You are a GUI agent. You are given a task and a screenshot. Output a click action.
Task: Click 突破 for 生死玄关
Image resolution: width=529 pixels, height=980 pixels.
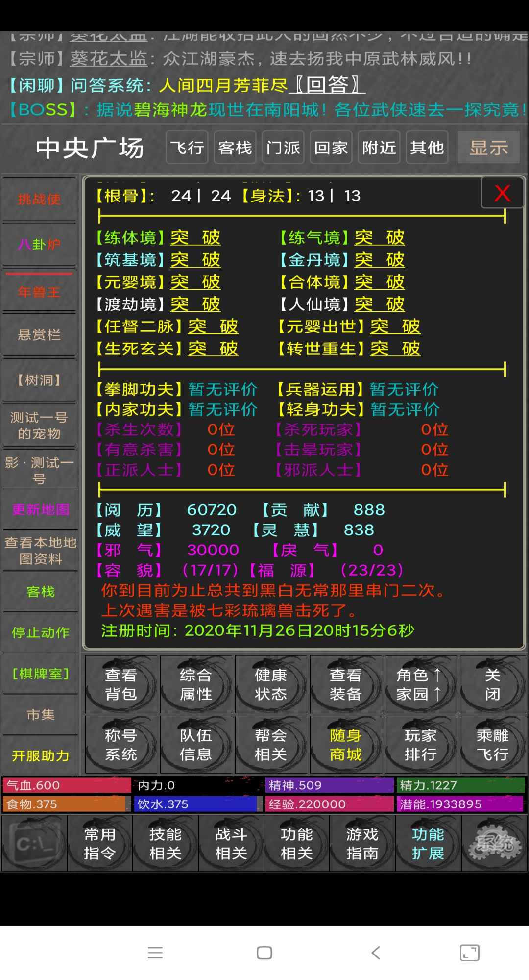[213, 349]
